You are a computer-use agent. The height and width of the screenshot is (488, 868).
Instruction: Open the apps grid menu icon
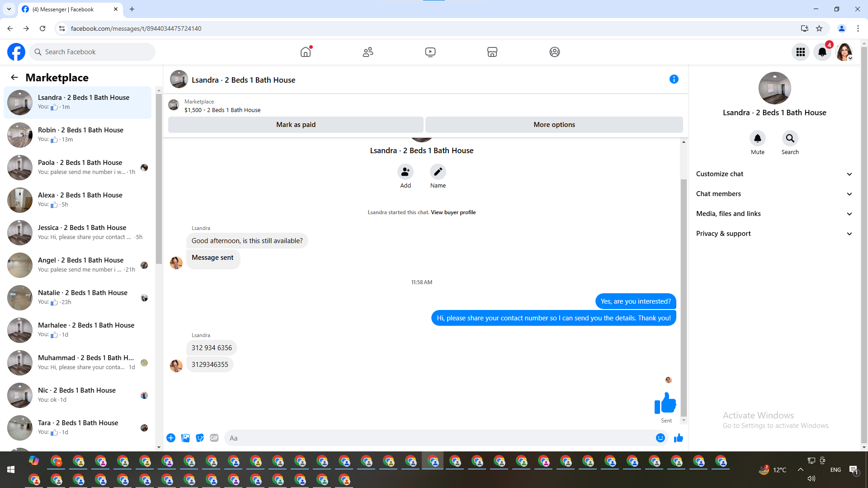tap(801, 52)
